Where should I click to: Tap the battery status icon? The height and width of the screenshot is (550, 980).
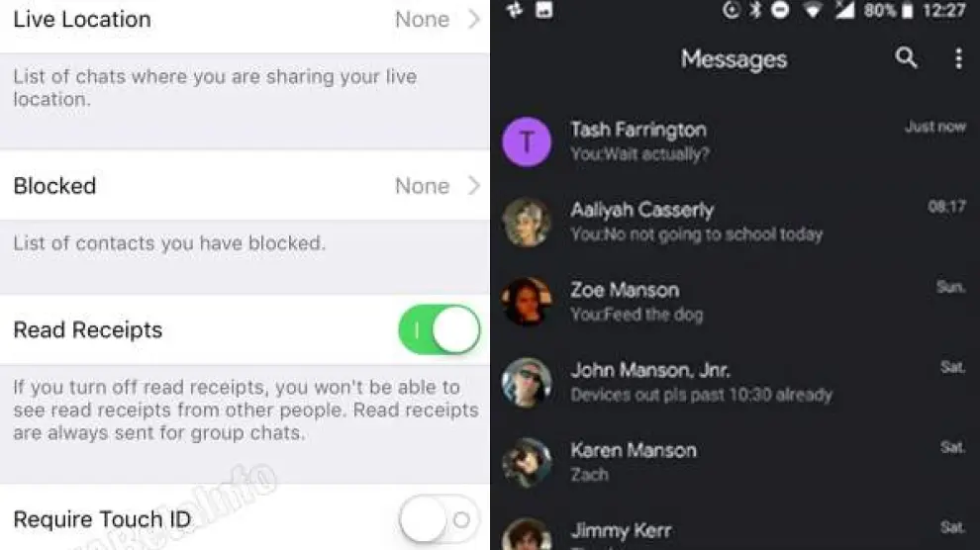click(x=908, y=11)
